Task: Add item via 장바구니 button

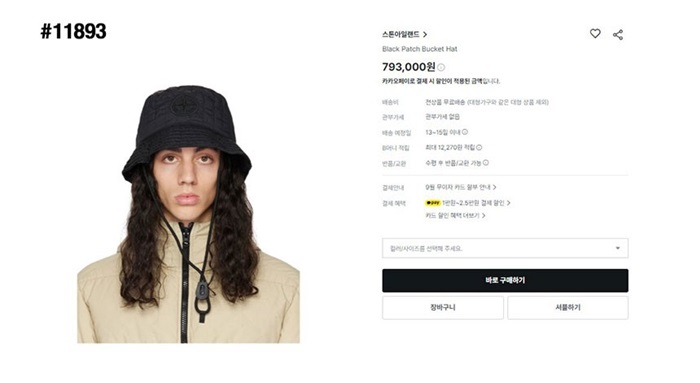Action: [443, 308]
